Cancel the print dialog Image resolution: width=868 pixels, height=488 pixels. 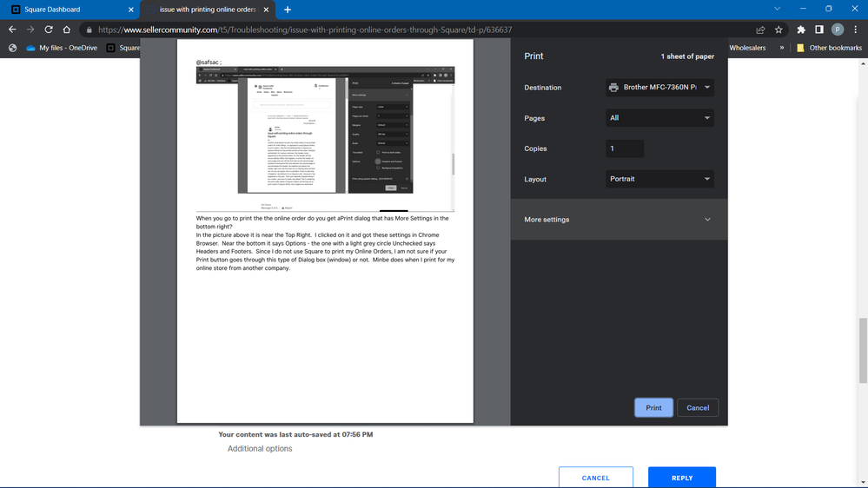coord(698,407)
